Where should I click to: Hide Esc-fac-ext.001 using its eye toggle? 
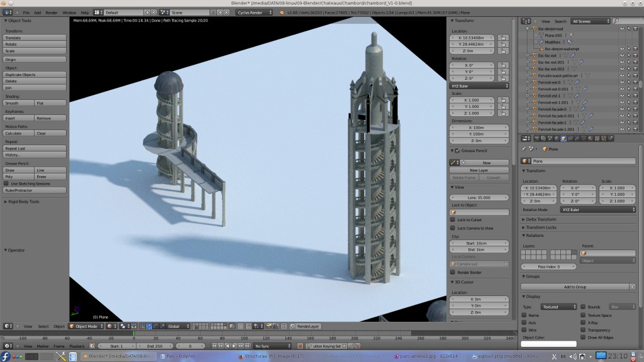tap(622, 62)
